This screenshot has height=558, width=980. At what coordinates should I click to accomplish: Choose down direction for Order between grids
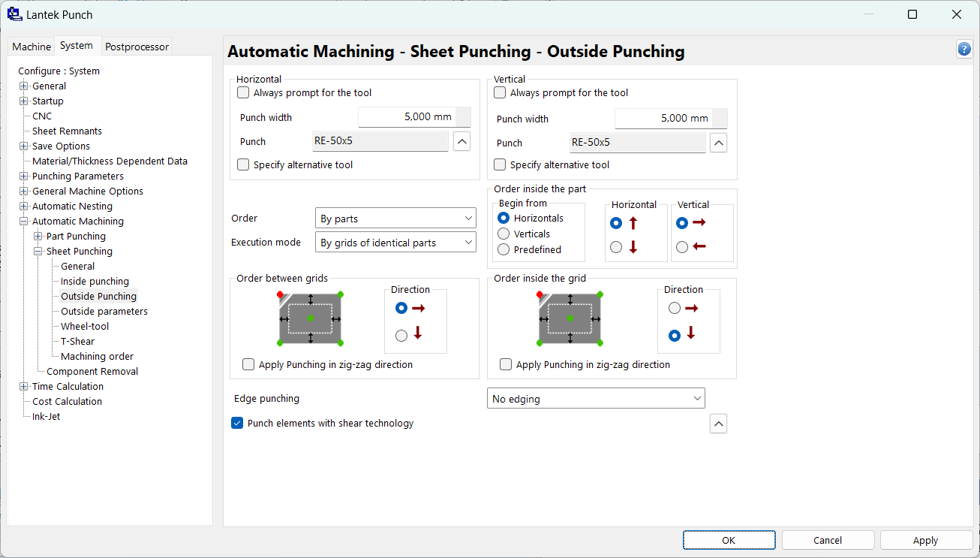click(401, 336)
